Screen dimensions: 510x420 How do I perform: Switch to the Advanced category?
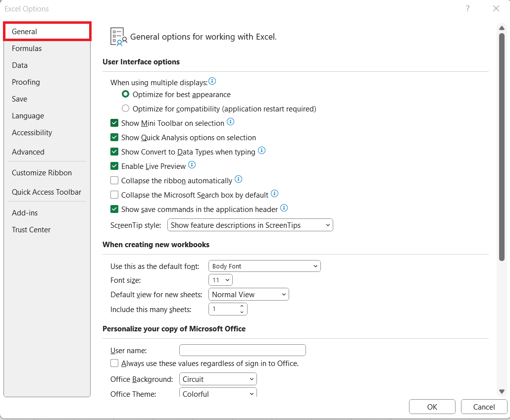click(47, 152)
